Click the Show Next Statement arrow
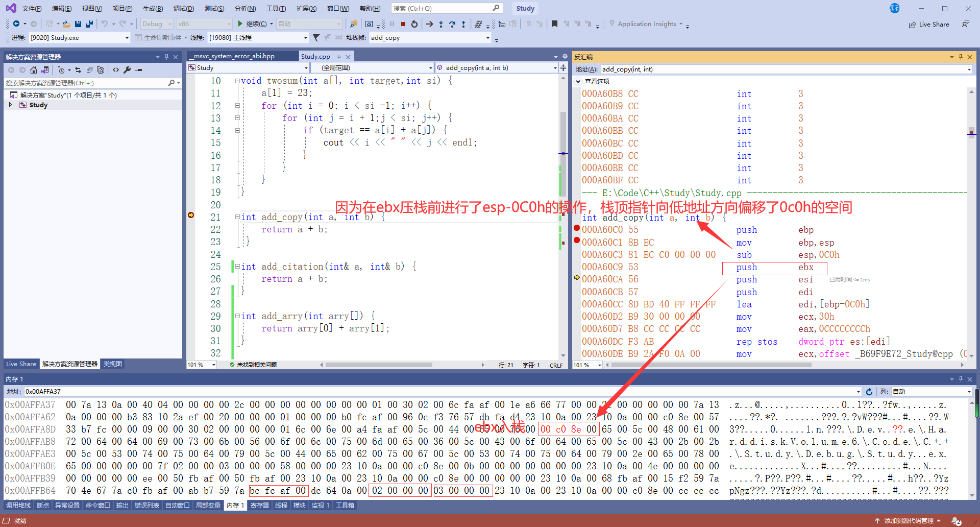This screenshot has height=527, width=980. 429,24
